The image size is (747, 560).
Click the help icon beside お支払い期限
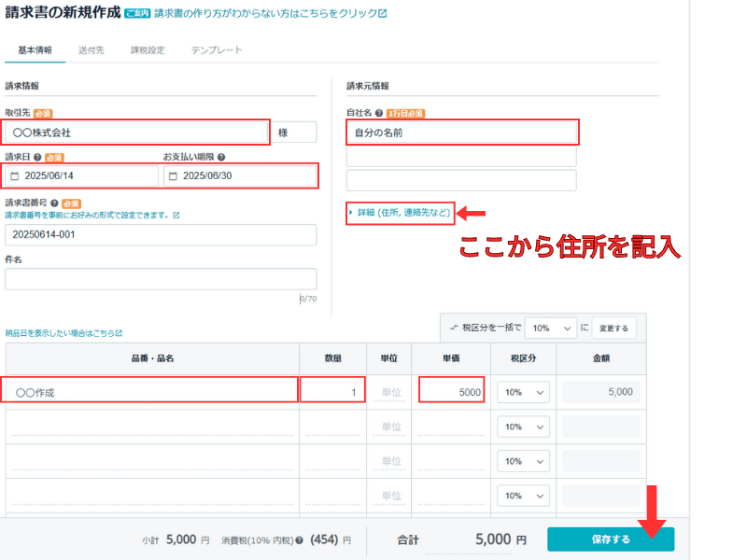tap(221, 158)
